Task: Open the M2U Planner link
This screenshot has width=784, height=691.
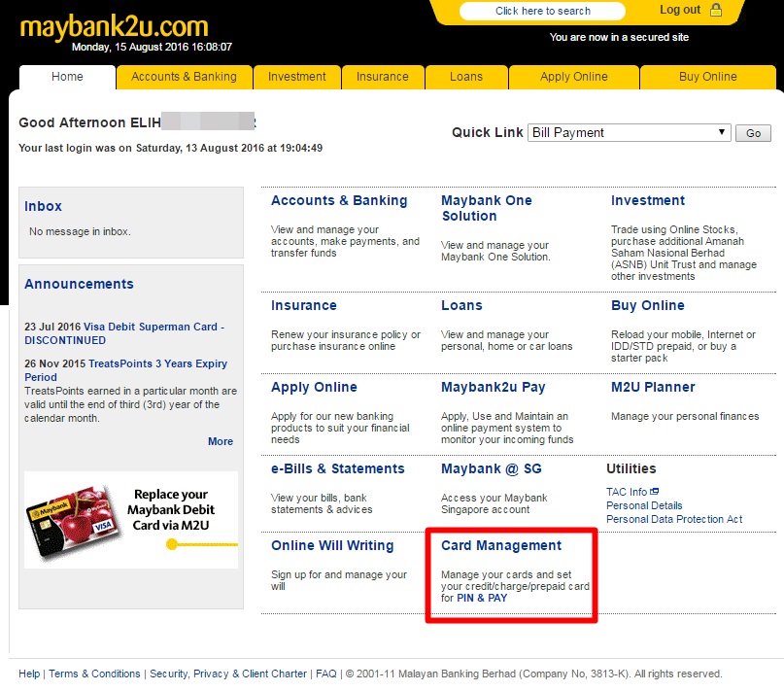Action: tap(653, 387)
